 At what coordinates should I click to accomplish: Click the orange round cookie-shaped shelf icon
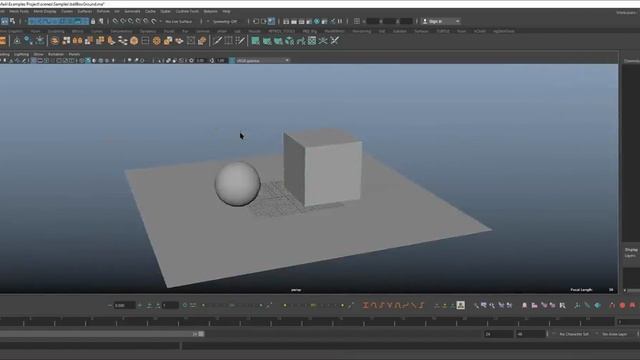134,40
